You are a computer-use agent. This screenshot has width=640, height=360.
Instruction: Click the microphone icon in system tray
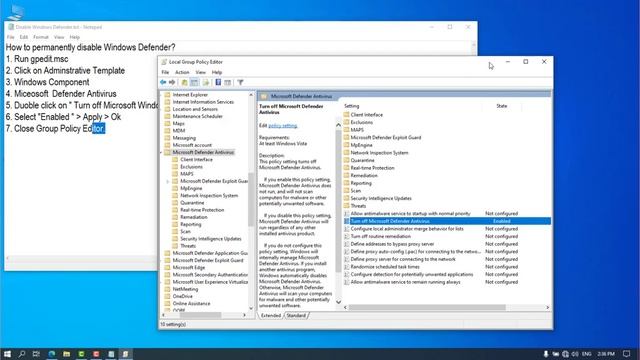[x=546, y=354]
